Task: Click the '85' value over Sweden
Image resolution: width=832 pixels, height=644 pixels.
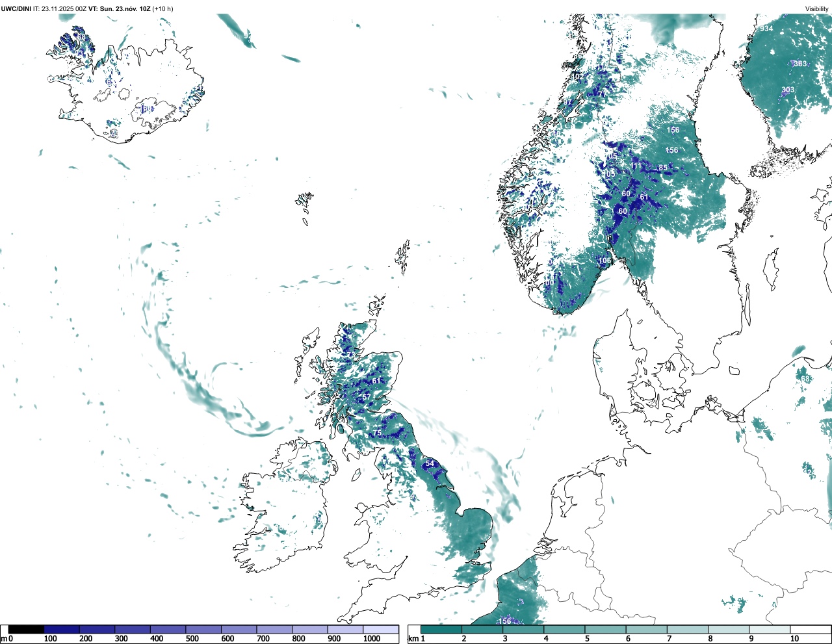Action: click(663, 168)
